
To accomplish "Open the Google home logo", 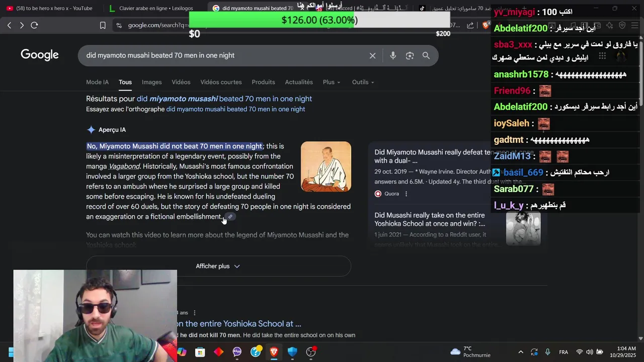I will (40, 55).
